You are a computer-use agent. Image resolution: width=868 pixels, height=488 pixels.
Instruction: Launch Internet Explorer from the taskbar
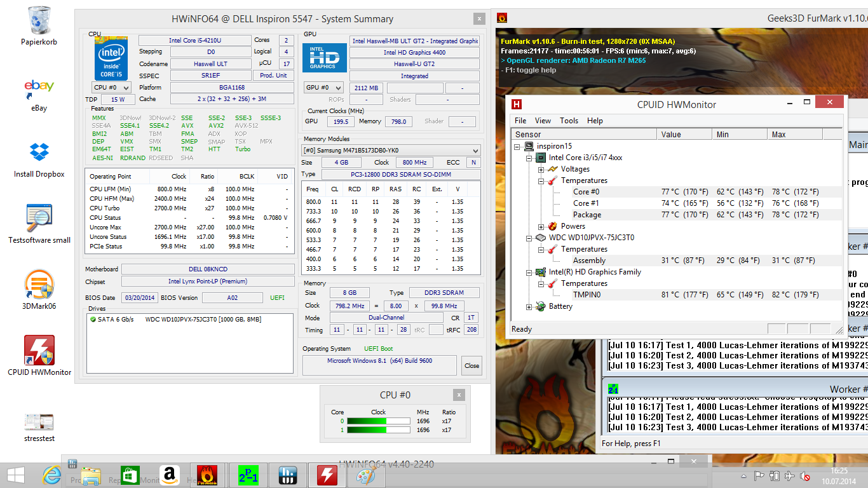pos(51,475)
